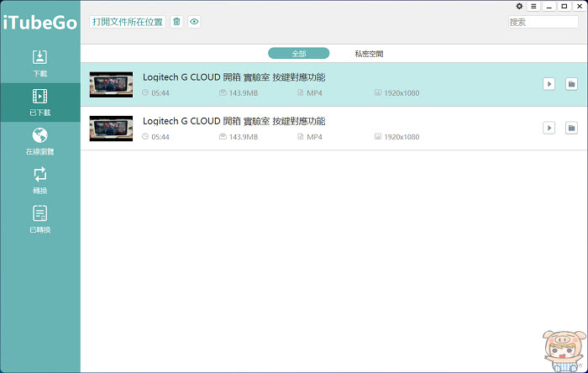Select the first highlighted video title text

pos(234,77)
